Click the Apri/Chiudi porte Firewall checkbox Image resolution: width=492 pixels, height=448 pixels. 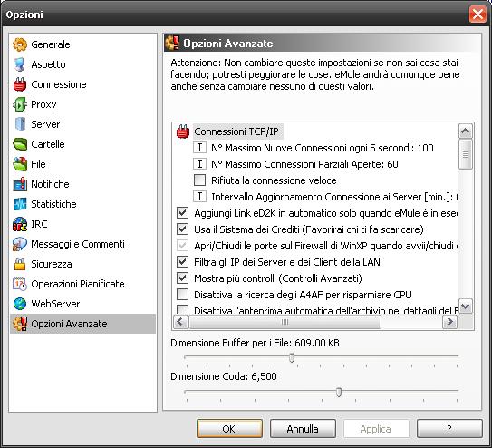pos(183,246)
